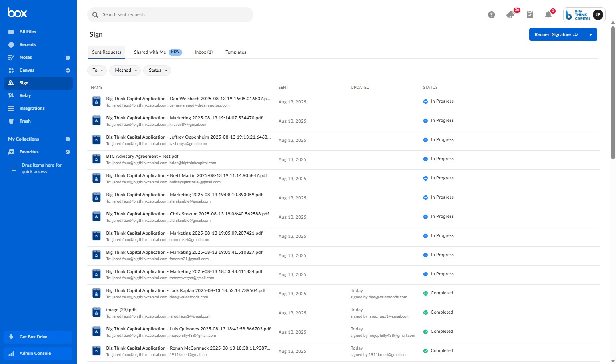
Task: Click Get Box Drive button
Action: click(38, 337)
